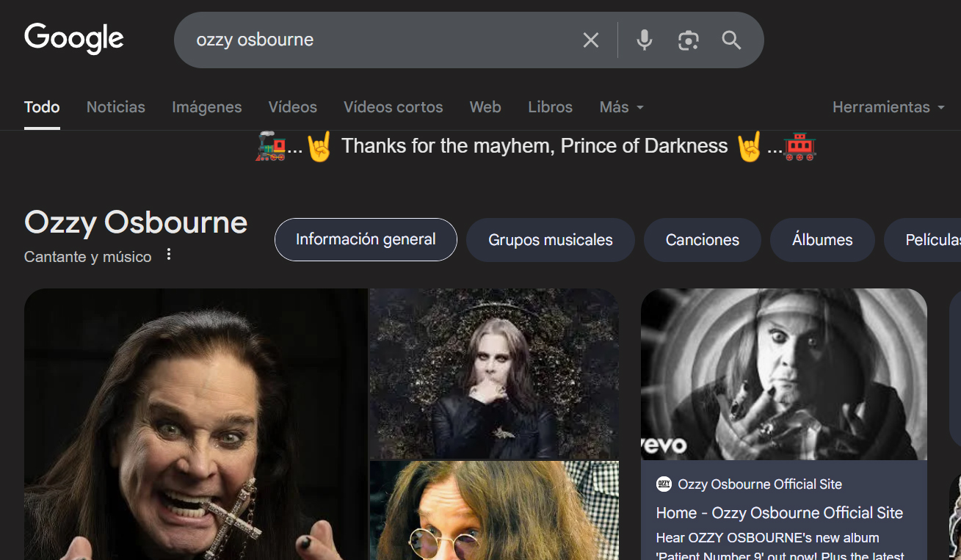
Task: Click the Ozzy Osbourne Official Site favicon
Action: (x=664, y=484)
